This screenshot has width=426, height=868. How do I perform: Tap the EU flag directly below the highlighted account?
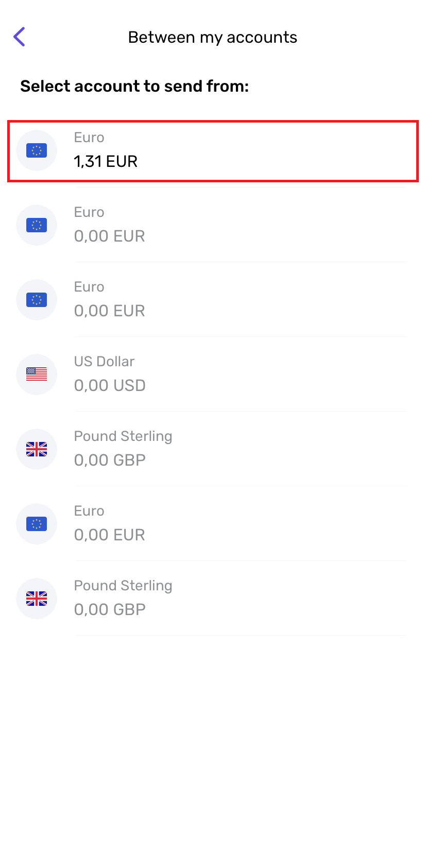pyautogui.click(x=37, y=225)
